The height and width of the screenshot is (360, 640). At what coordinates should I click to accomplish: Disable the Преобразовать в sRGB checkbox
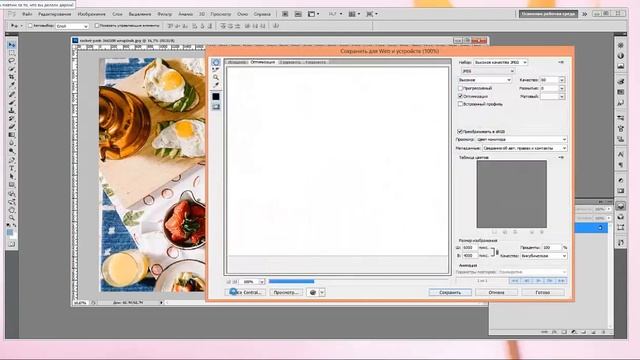pyautogui.click(x=460, y=131)
